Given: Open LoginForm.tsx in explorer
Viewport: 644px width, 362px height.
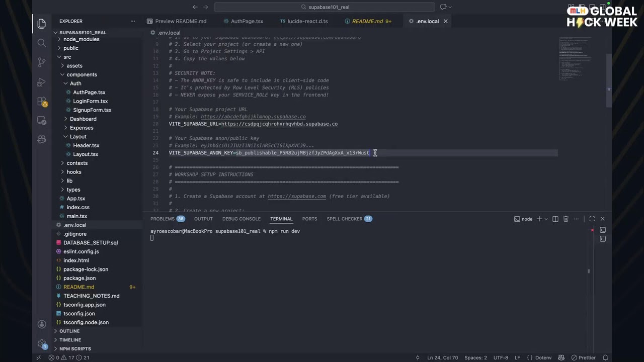Looking at the screenshot, I should [91, 101].
